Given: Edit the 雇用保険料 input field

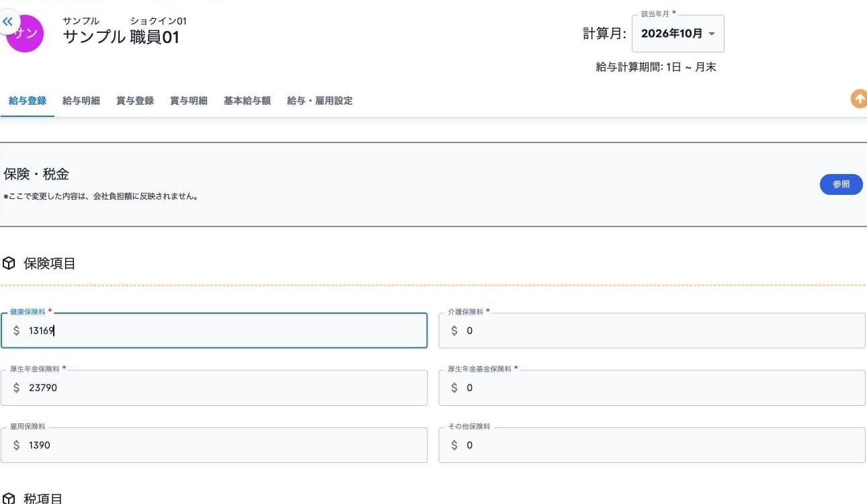Looking at the screenshot, I should coord(214,445).
